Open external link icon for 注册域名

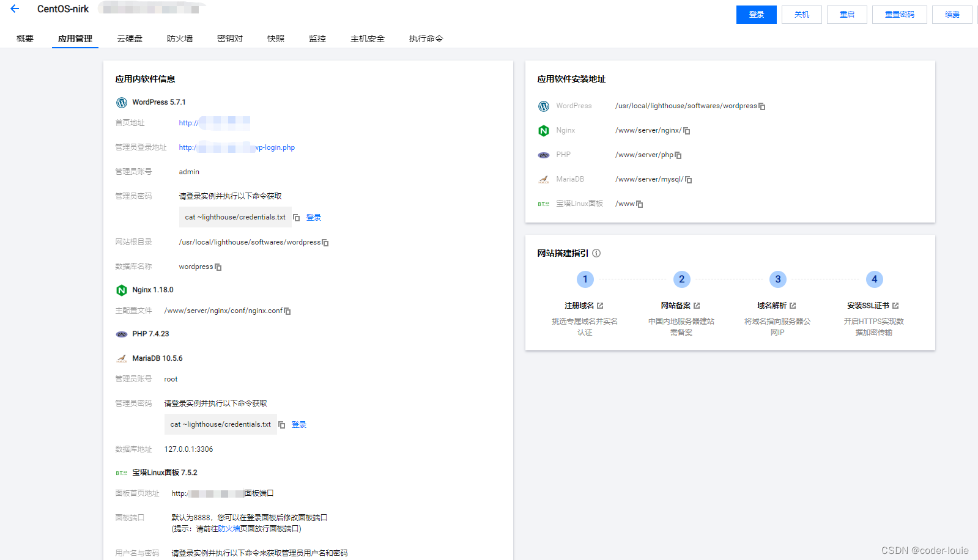point(600,306)
